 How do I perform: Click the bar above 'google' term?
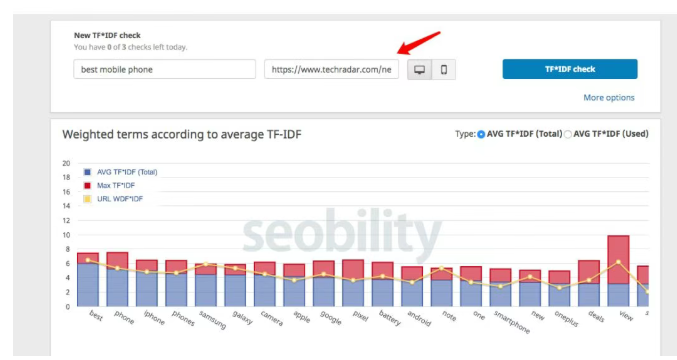point(324,284)
